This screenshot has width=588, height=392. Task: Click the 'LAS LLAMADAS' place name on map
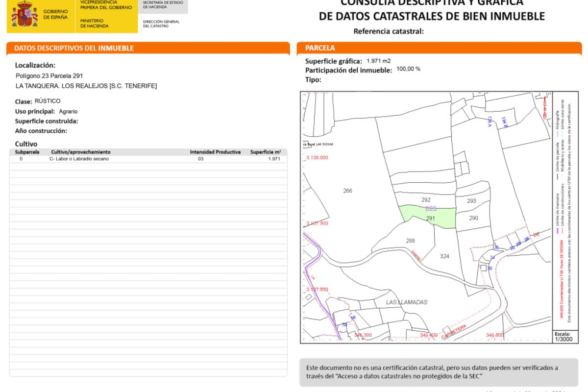407,302
